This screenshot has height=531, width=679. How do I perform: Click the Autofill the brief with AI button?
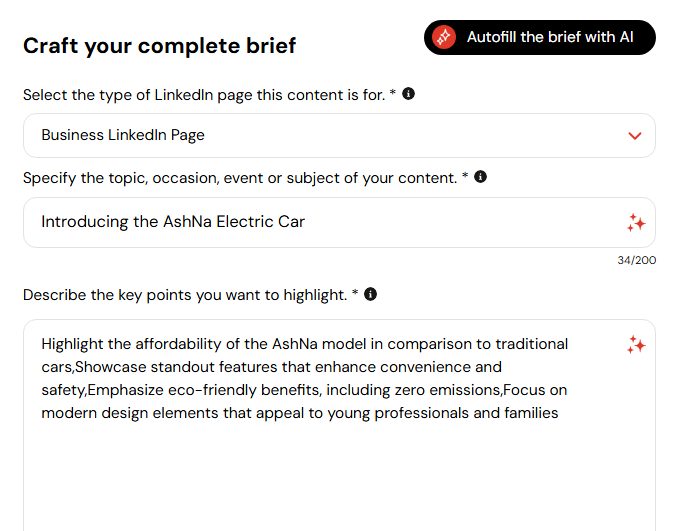click(x=540, y=37)
